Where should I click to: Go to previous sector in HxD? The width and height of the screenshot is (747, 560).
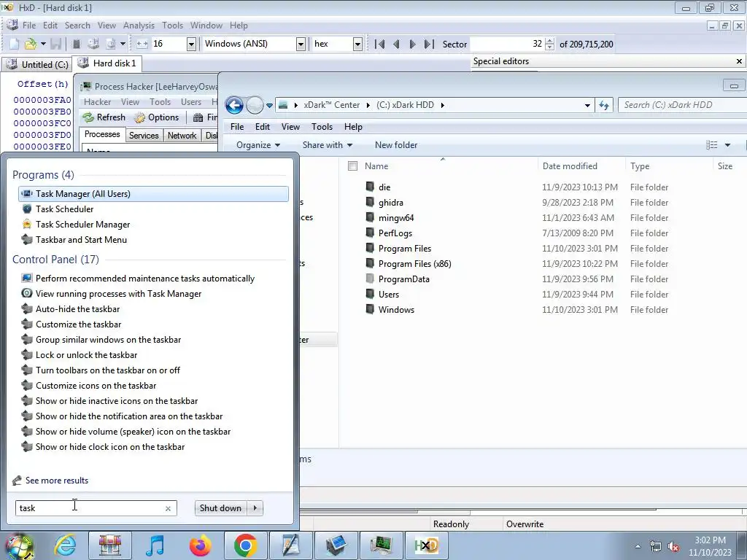(396, 44)
